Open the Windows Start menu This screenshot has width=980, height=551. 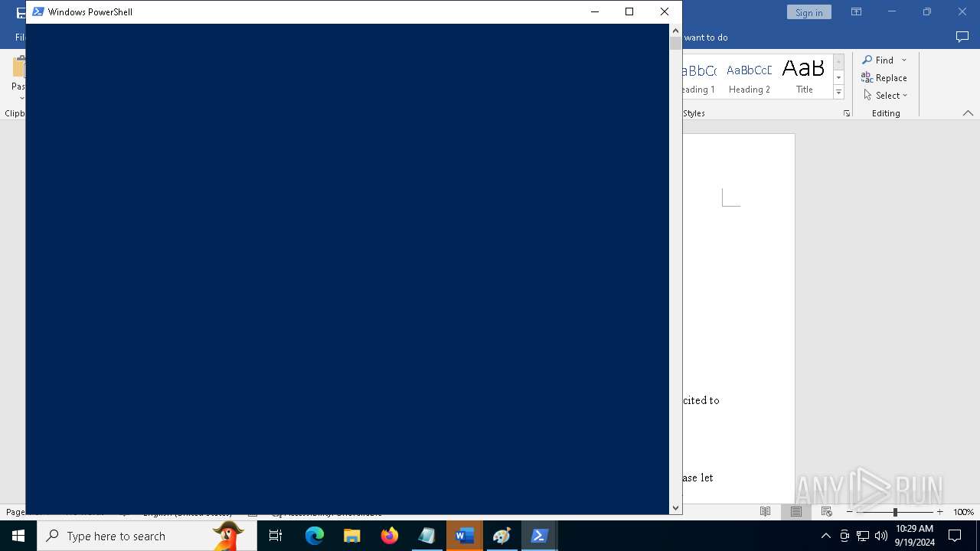click(18, 536)
